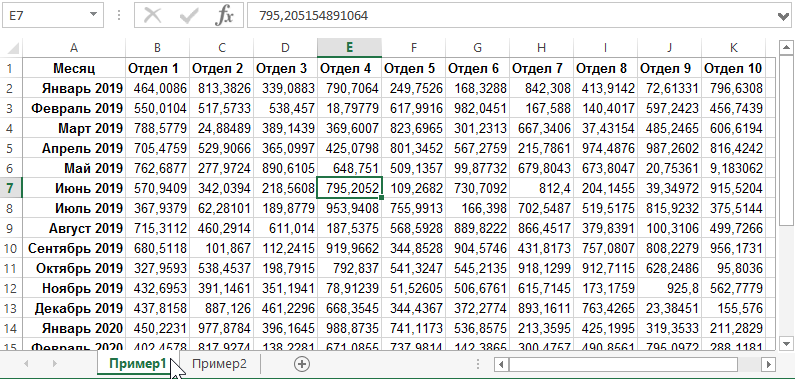Click the vertical scrollbar thumb
The width and height of the screenshot is (795, 379).
tap(786, 140)
